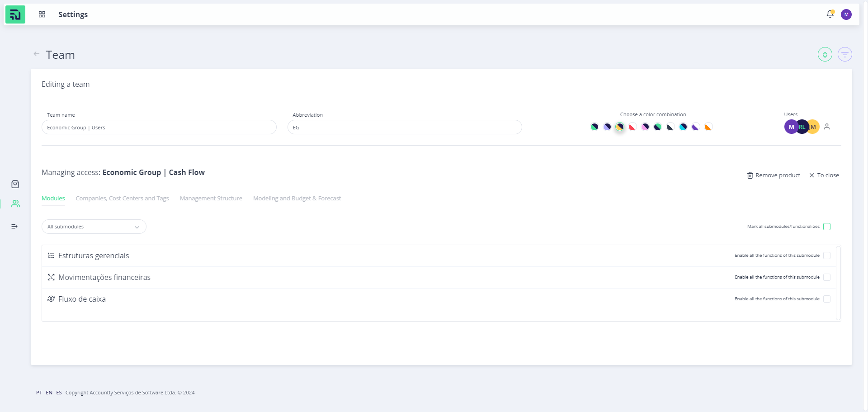
Task: Open the All submodules dropdown
Action: (94, 227)
